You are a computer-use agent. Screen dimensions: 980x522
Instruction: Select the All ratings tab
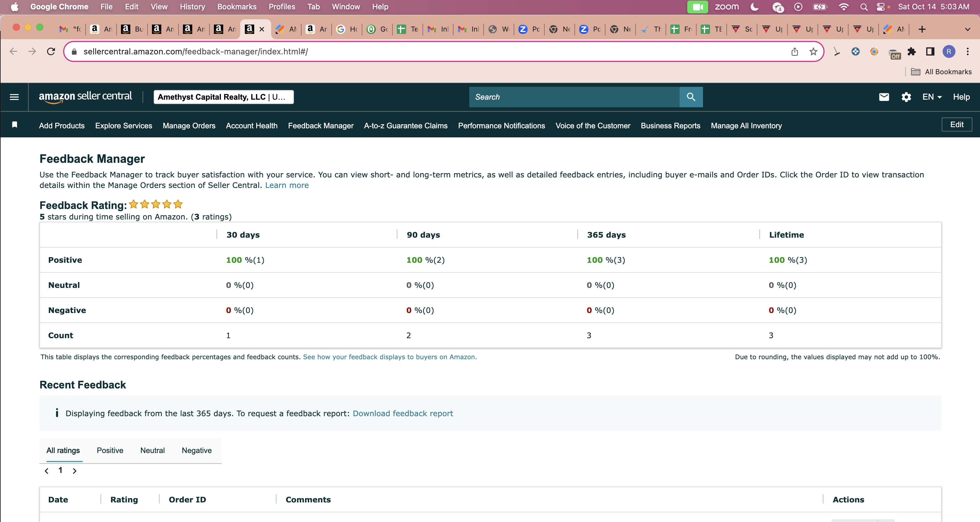coord(63,450)
